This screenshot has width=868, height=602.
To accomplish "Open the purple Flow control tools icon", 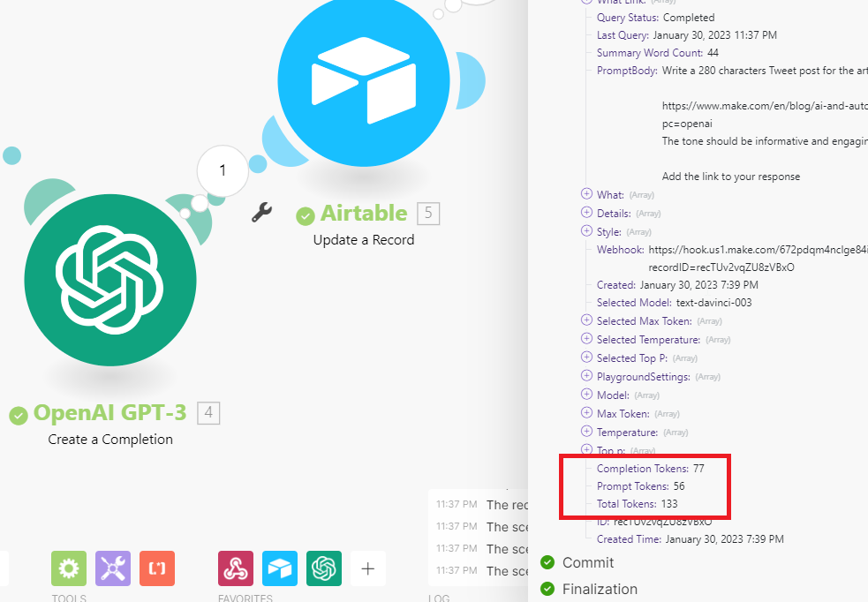I will point(113,568).
